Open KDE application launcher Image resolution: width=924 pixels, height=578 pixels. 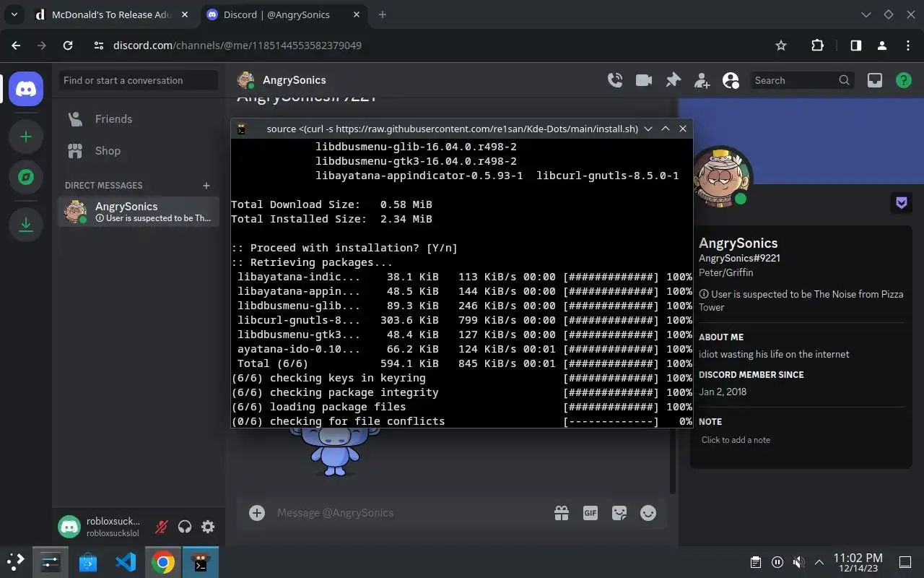point(16,562)
